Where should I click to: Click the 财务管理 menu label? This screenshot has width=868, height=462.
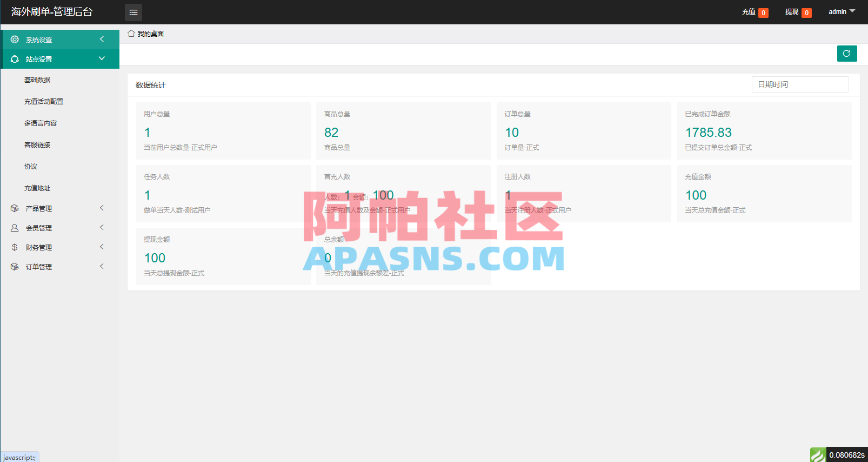pyautogui.click(x=39, y=248)
